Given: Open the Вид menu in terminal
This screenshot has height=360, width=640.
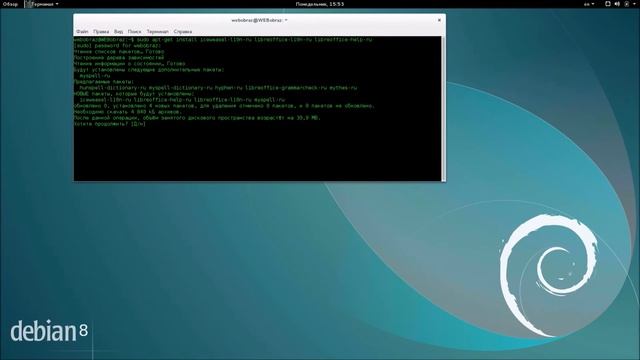Looking at the screenshot, I should point(118,31).
